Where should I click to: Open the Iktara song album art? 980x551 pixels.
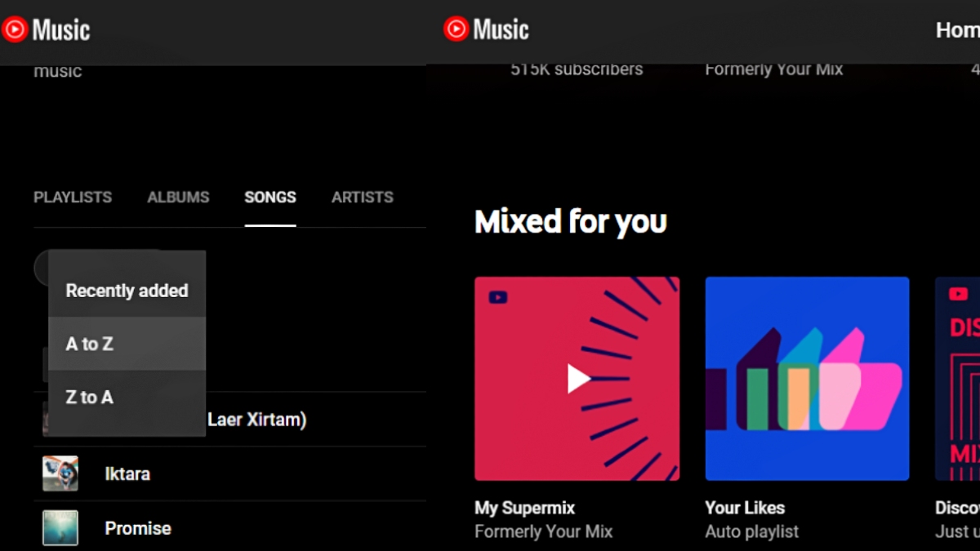tap(60, 473)
